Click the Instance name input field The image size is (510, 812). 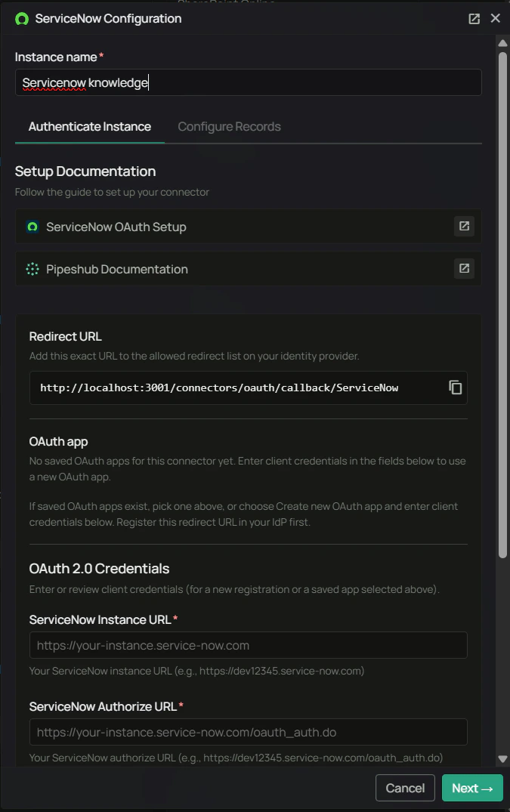click(249, 82)
